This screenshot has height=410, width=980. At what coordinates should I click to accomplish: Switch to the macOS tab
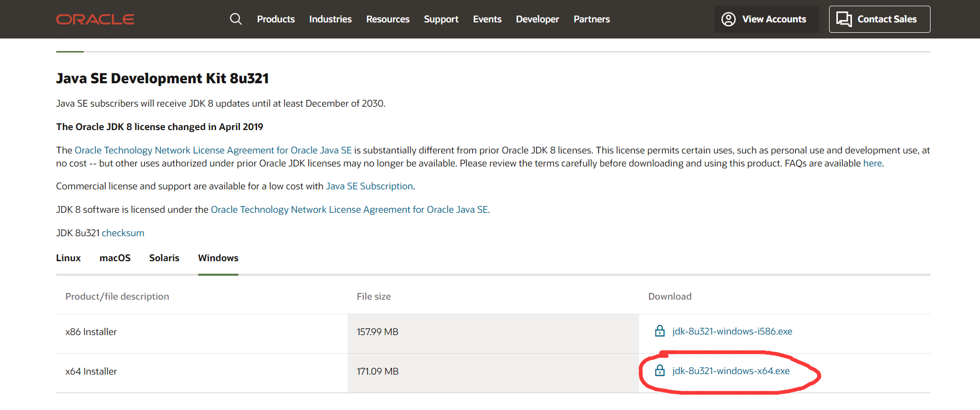coord(115,258)
